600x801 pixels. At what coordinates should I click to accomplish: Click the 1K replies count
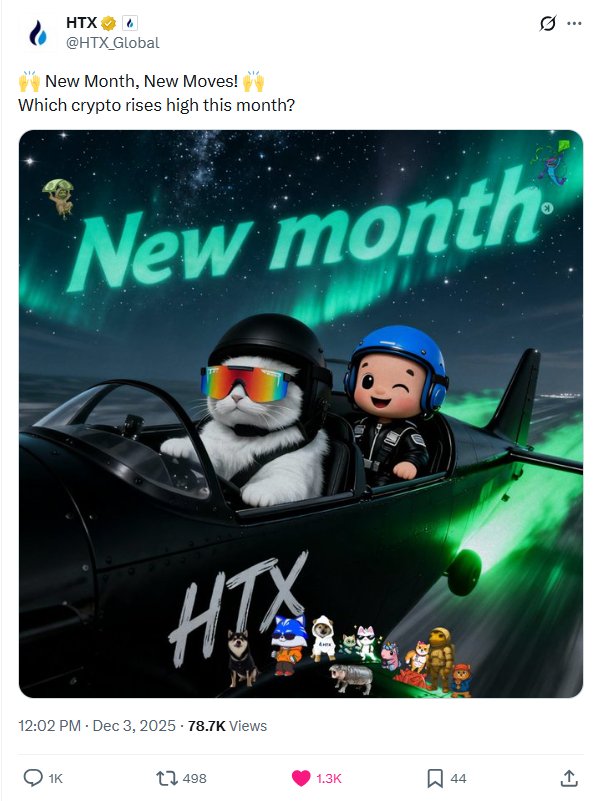(56, 779)
